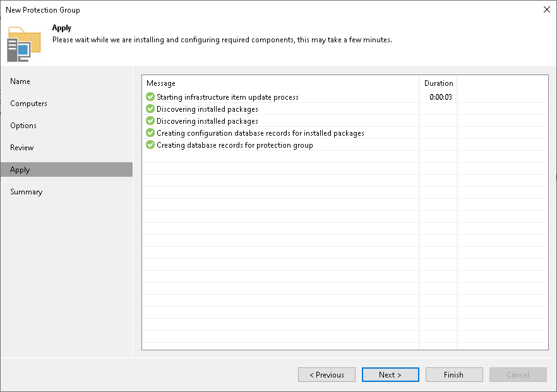Screen dimensions: 557x392
Task: Click green check icon beside Starting infrastructure item update
Action: [150, 97]
